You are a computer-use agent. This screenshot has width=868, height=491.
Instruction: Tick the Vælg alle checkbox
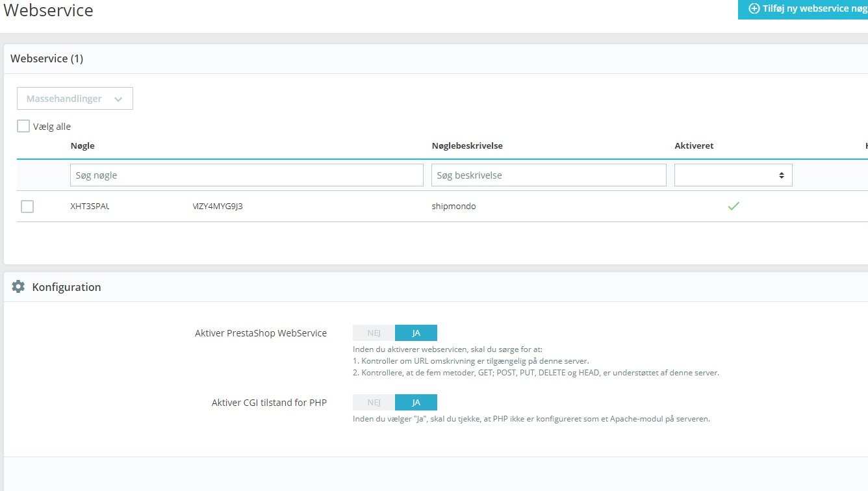pos(23,126)
